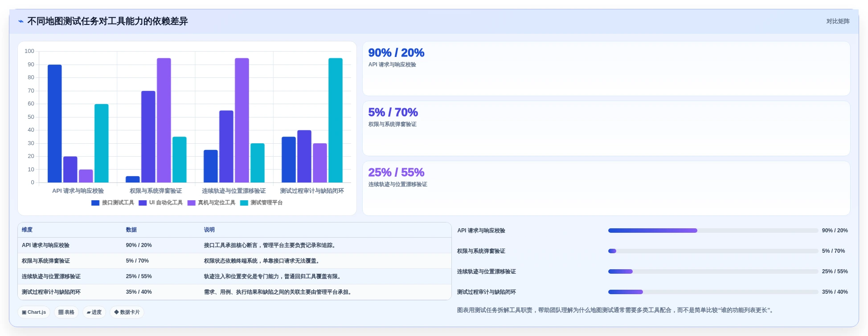This screenshot has width=868, height=336.
Task: Click the teal bar in 测试过程审计与缺陷闭环 group
Action: (x=336, y=120)
